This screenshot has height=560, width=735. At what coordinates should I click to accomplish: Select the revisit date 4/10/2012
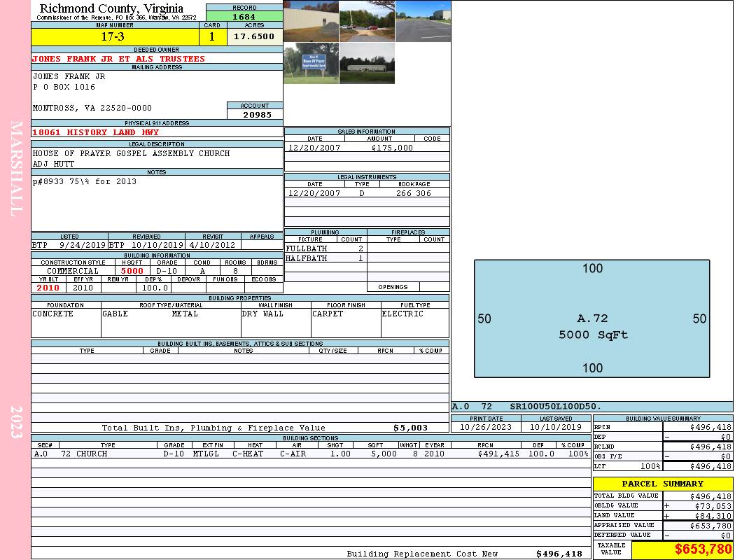212,245
